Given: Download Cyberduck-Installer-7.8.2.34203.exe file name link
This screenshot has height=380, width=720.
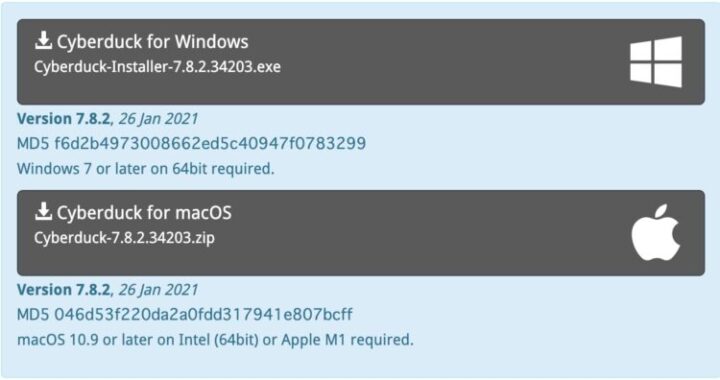Looking at the screenshot, I should 157,67.
